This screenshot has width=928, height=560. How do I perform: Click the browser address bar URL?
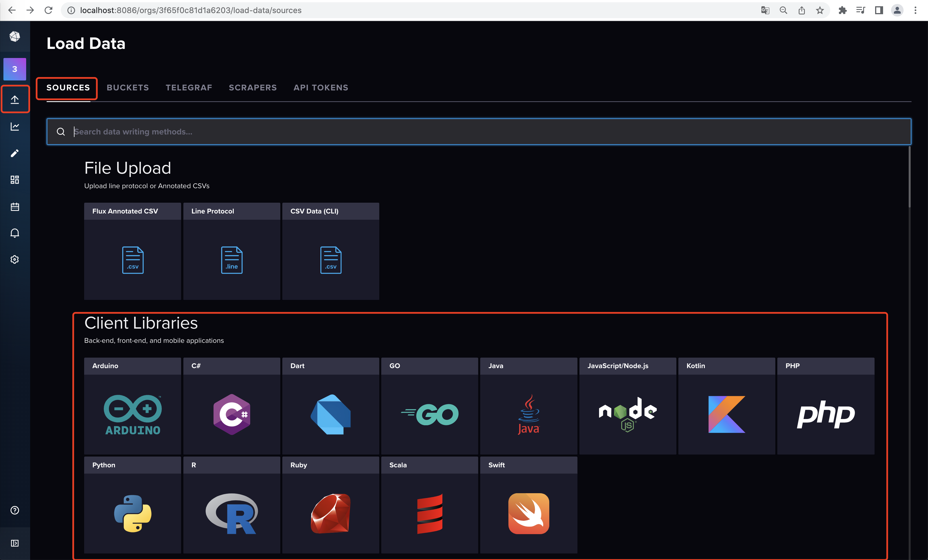click(190, 10)
